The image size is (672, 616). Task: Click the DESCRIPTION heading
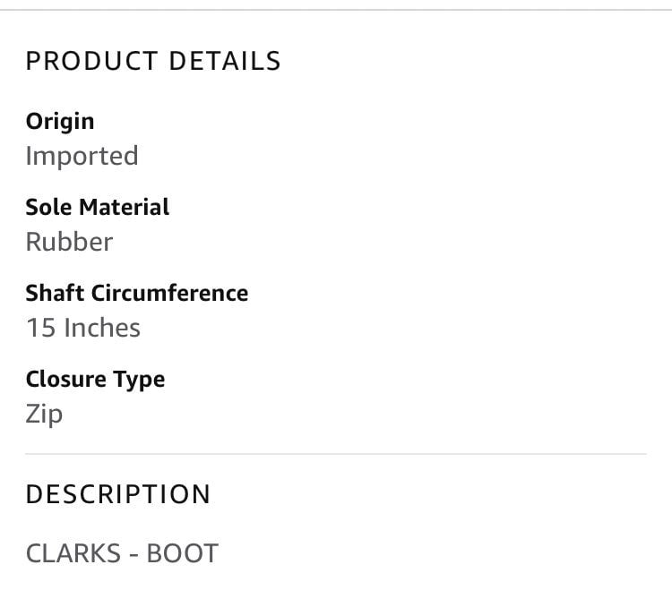(118, 494)
